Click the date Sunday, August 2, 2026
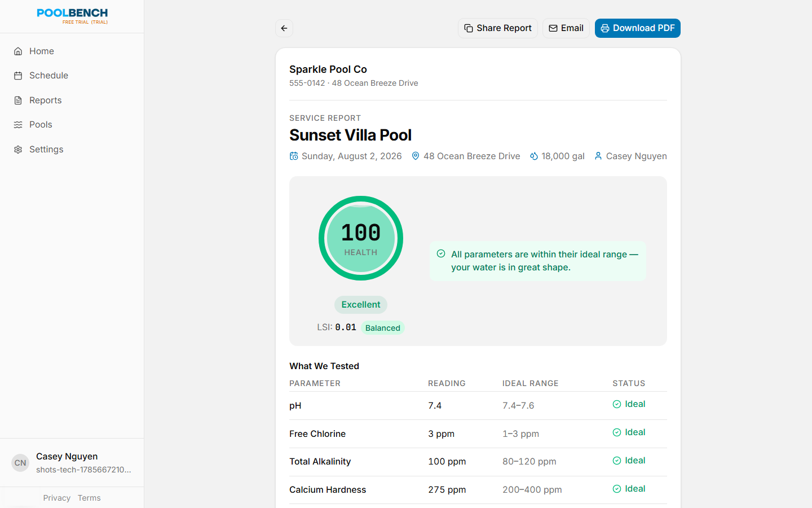 (x=352, y=156)
